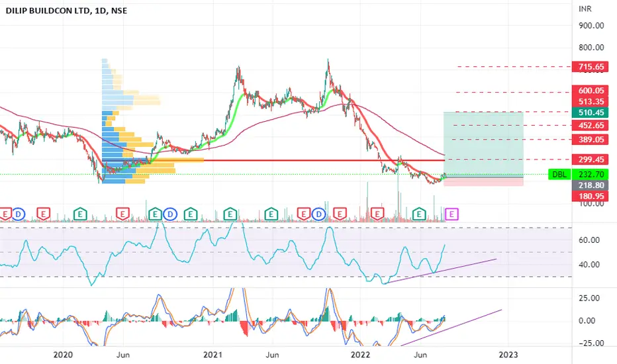617x364 pixels.
Task: Select the gray 218.80 entry price label
Action: [591, 185]
